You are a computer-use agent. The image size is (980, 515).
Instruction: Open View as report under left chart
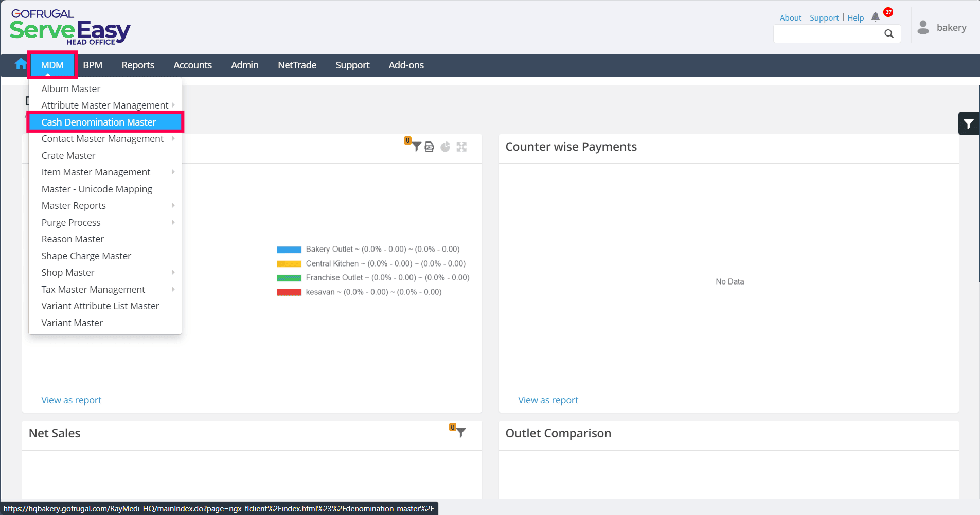[72, 400]
